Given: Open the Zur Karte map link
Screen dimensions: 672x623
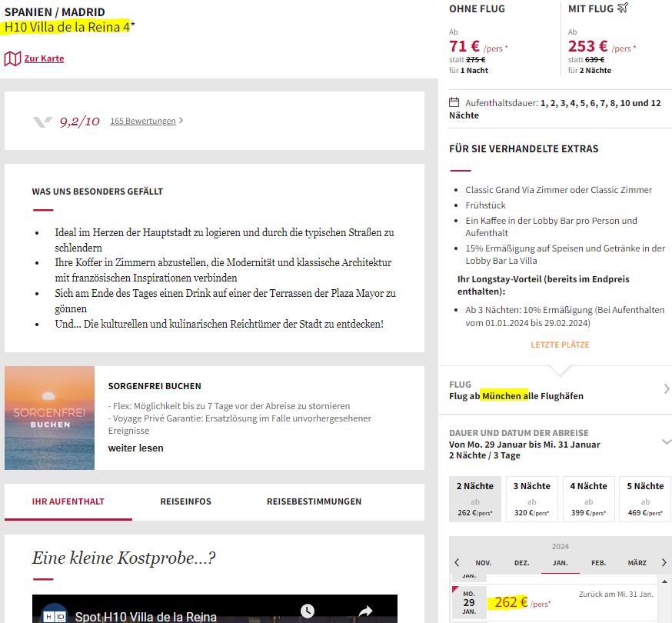Looking at the screenshot, I should point(44,58).
